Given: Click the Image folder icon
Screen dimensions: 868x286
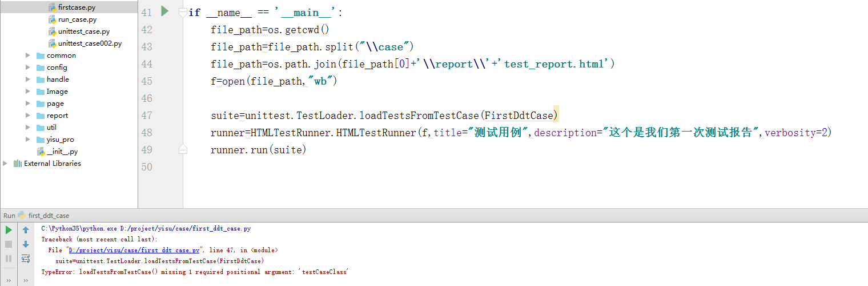Looking at the screenshot, I should click(x=41, y=92).
